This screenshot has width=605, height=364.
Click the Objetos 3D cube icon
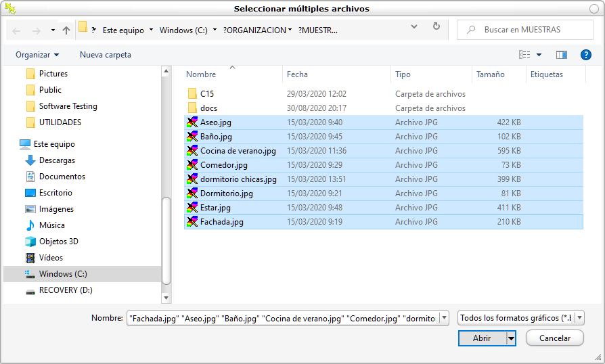tap(30, 242)
